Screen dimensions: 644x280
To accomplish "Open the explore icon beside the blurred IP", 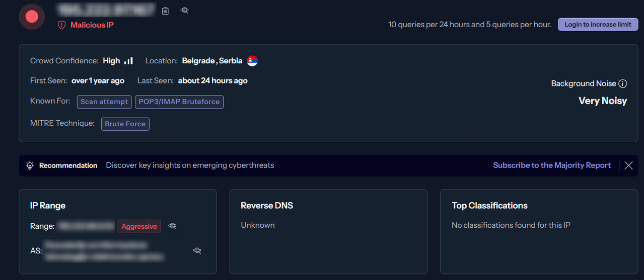I will tap(185, 10).
